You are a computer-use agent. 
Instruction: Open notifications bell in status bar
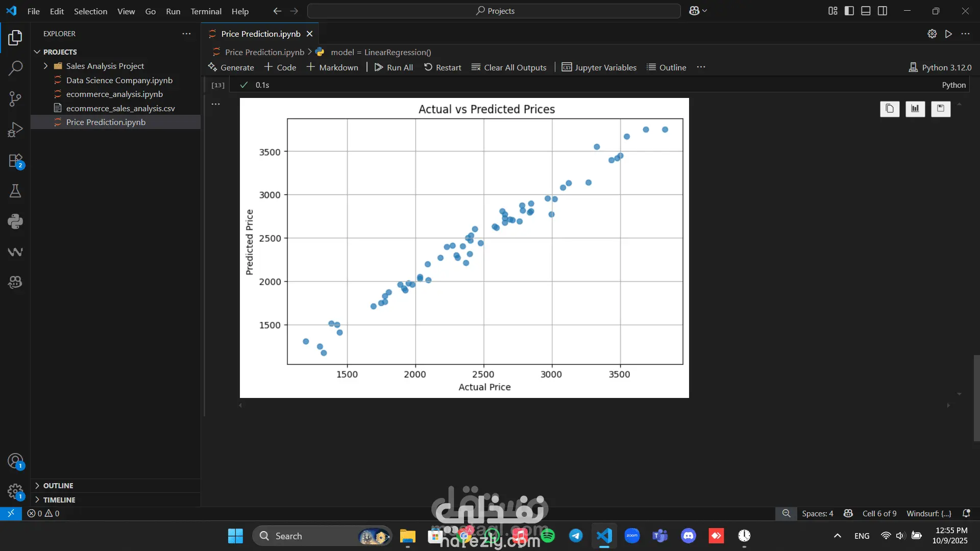point(966,513)
